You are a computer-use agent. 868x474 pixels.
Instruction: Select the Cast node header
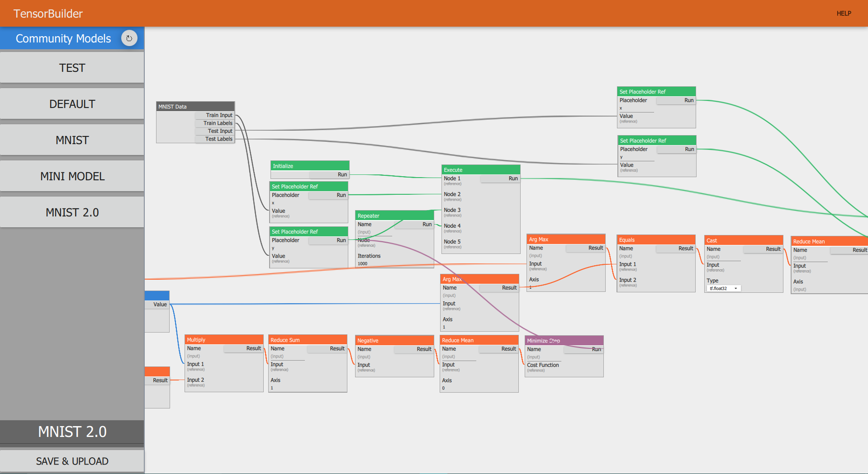tap(744, 240)
